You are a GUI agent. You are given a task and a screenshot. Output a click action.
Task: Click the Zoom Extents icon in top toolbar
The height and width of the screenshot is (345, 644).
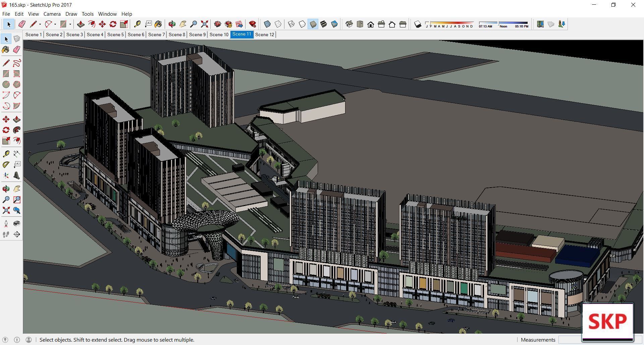point(204,24)
